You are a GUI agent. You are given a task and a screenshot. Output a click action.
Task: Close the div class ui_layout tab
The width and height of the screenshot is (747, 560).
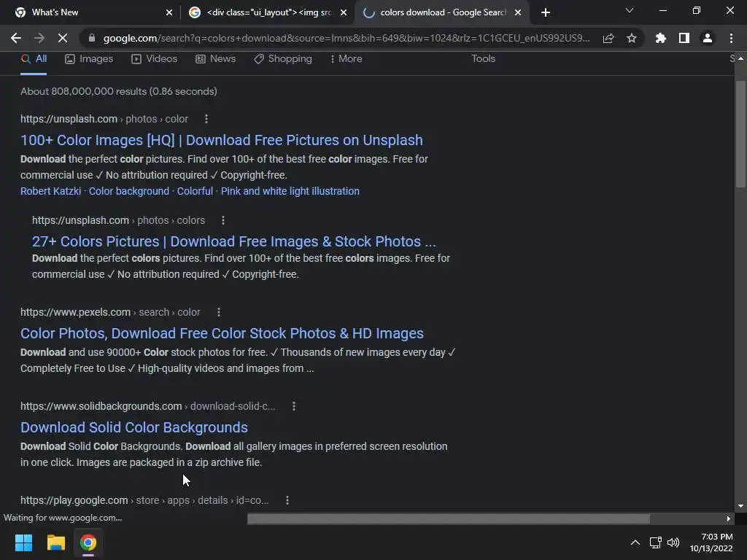click(x=344, y=12)
